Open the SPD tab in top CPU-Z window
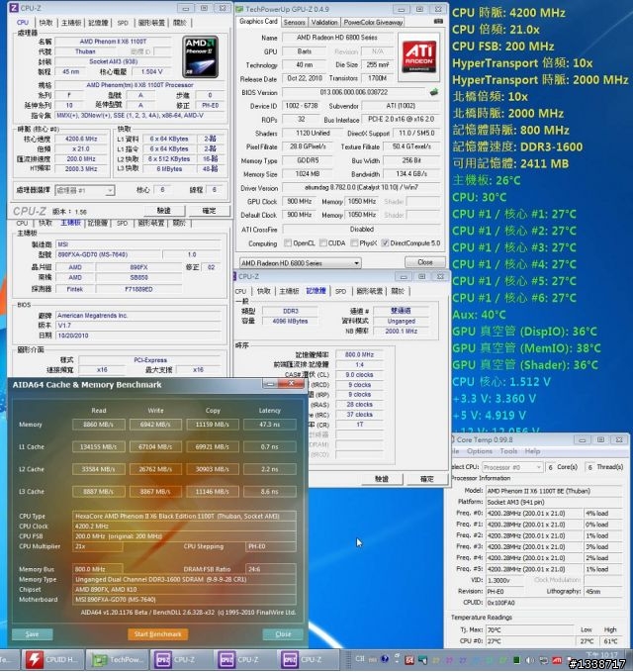Viewport: 633px width, 672px height. click(x=123, y=23)
